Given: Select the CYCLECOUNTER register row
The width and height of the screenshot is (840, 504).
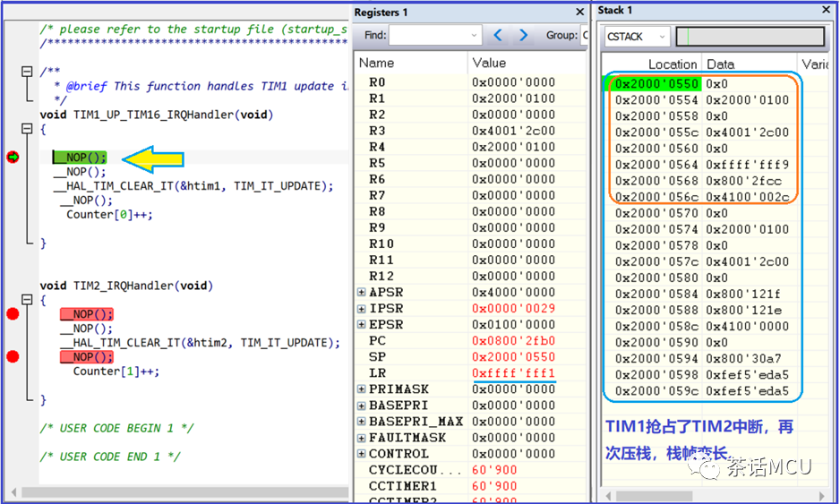Looking at the screenshot, I should pyautogui.click(x=470, y=470).
